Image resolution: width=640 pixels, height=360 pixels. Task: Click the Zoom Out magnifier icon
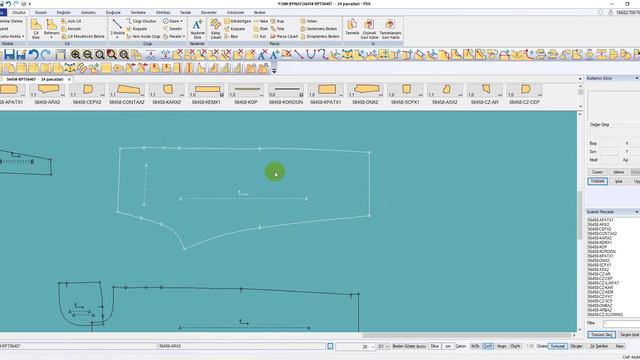pos(87,54)
